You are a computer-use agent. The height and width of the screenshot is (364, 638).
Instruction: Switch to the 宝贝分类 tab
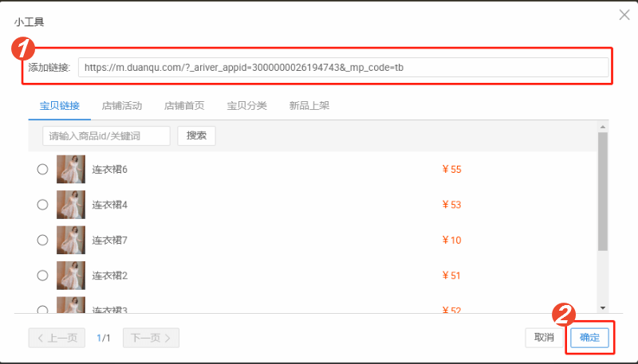click(x=246, y=106)
